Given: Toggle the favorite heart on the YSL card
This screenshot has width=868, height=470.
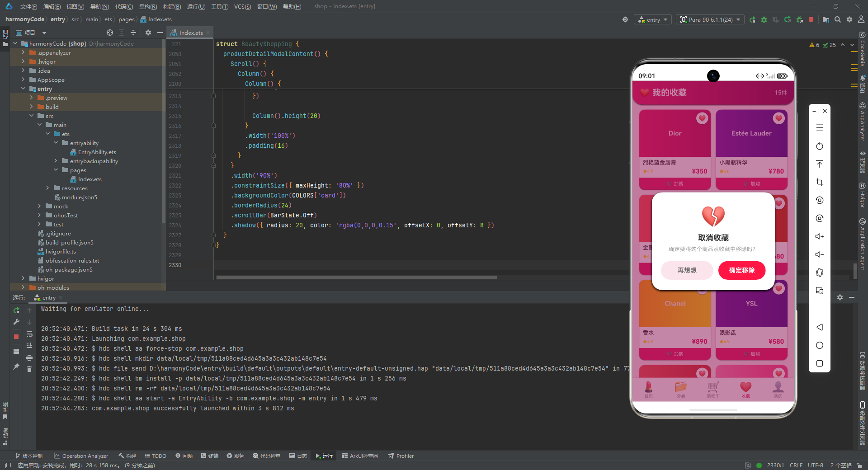Looking at the screenshot, I should [x=778, y=288].
